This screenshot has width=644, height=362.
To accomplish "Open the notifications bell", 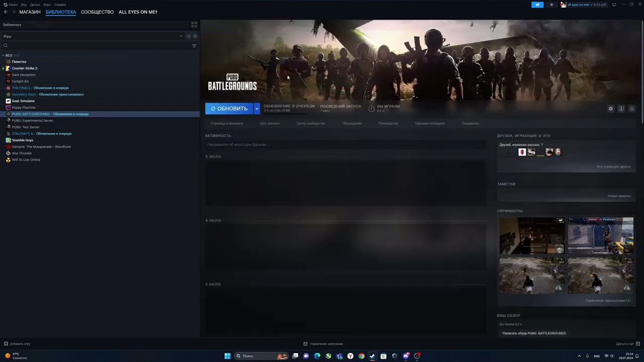I will coord(551,5).
